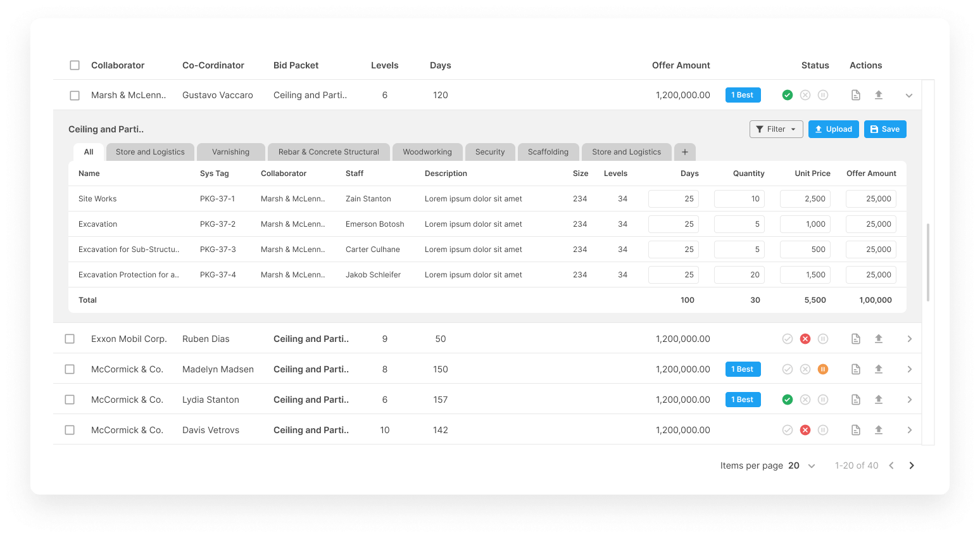Click the blue Upload button
This screenshot has height=537, width=980.
[x=833, y=129]
